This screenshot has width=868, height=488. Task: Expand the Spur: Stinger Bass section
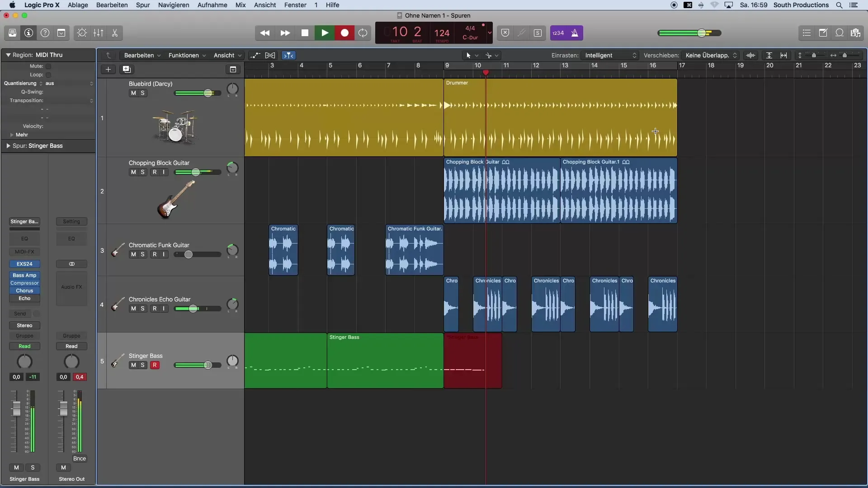(8, 146)
